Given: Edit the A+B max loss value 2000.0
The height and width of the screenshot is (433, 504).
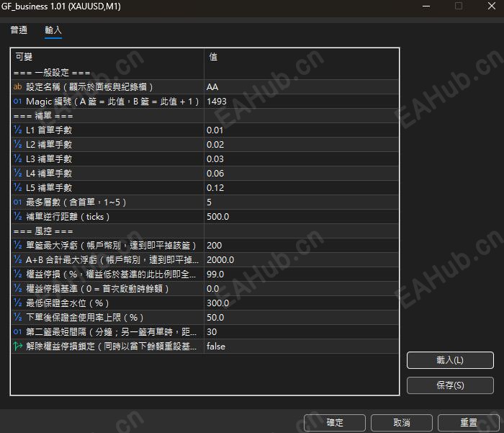Looking at the screenshot, I should point(301,260).
